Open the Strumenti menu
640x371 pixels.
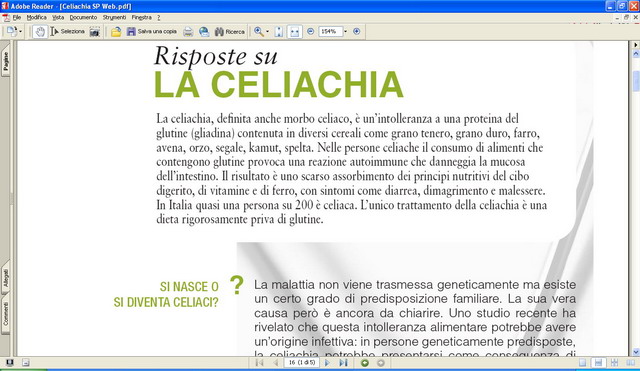(114, 18)
